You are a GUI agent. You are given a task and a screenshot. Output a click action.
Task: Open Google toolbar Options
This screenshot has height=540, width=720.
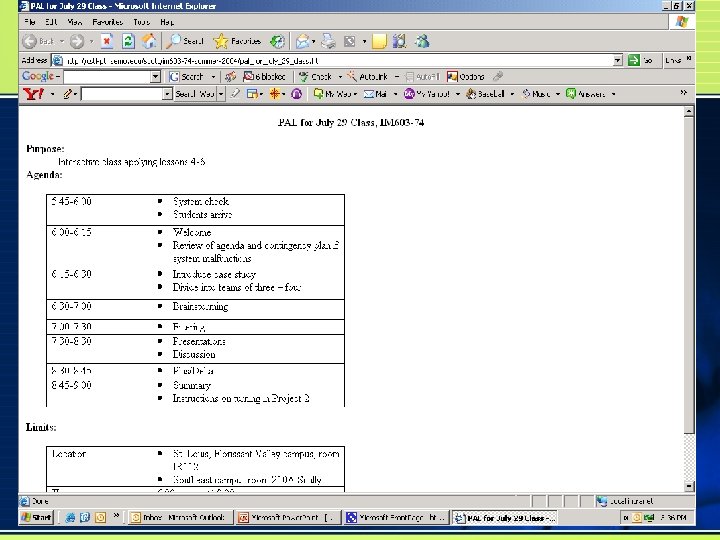[x=466, y=77]
